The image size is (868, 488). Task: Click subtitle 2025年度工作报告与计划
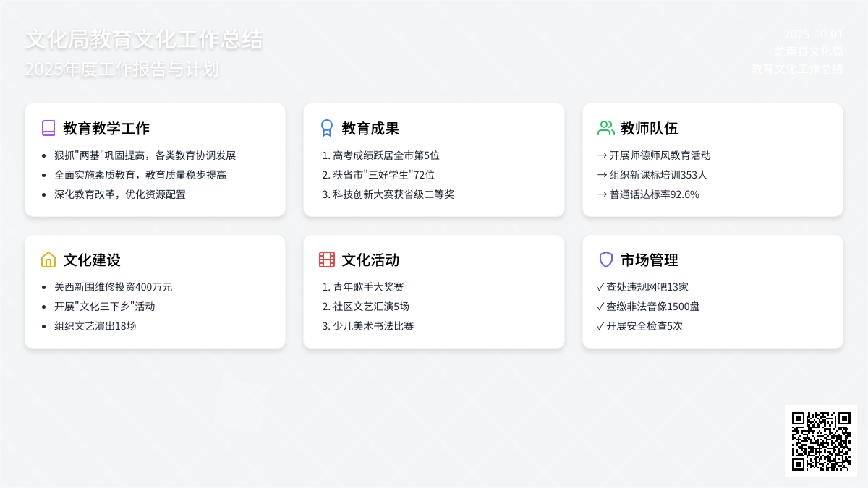point(122,69)
